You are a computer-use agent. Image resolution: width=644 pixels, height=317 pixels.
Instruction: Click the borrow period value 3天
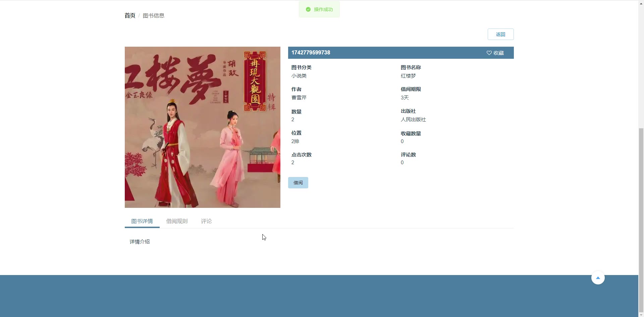405,98
